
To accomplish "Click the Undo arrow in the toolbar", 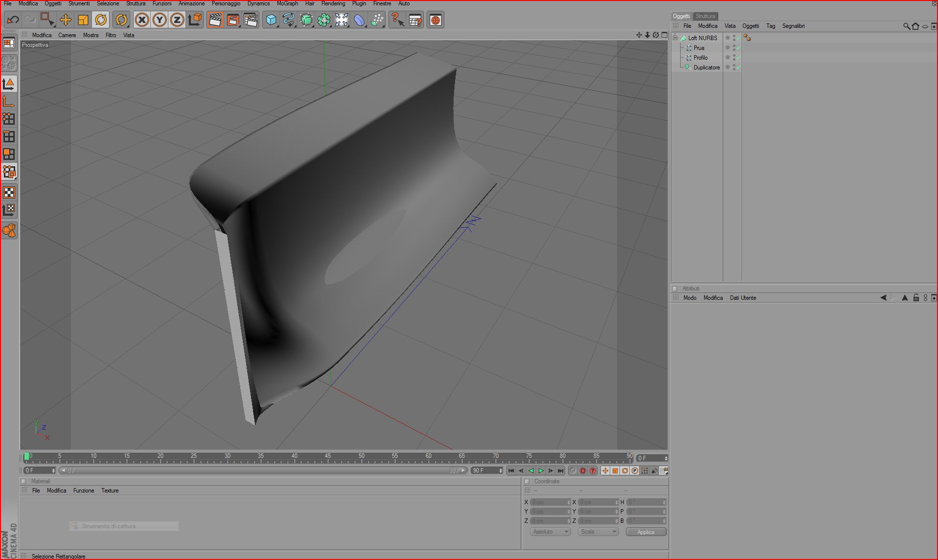I will point(13,20).
